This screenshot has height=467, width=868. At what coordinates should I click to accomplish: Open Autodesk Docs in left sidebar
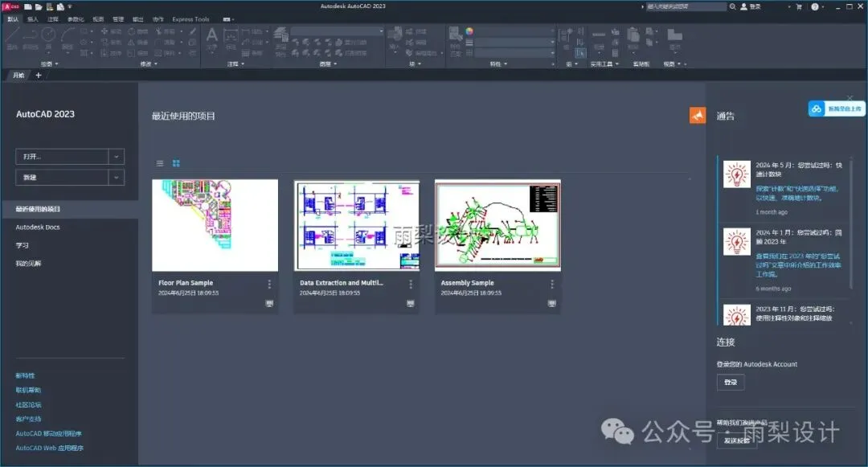38,227
